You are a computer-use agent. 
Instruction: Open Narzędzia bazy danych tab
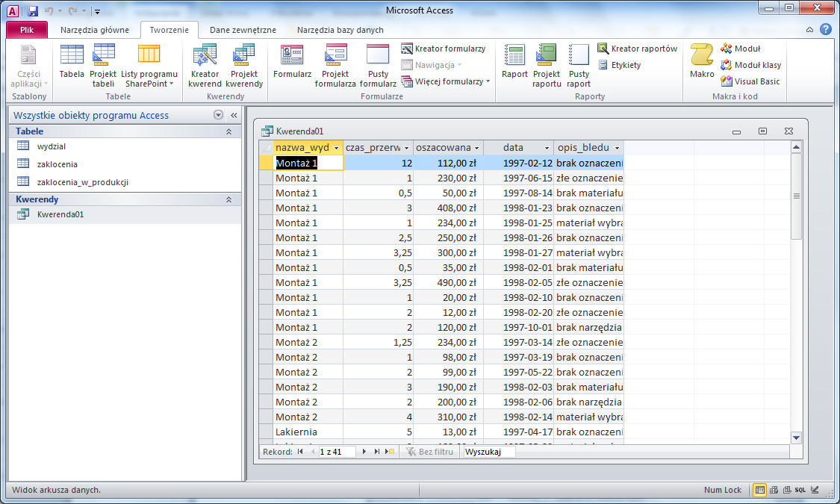pos(340,30)
